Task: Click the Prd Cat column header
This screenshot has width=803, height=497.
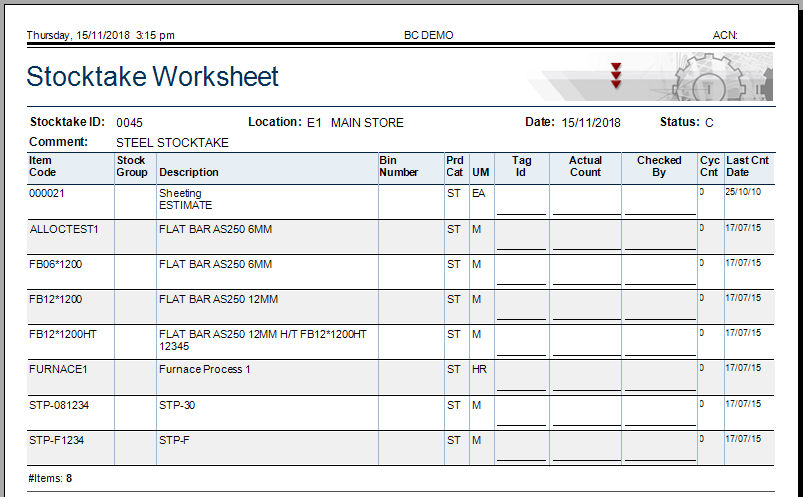Action: [x=454, y=167]
